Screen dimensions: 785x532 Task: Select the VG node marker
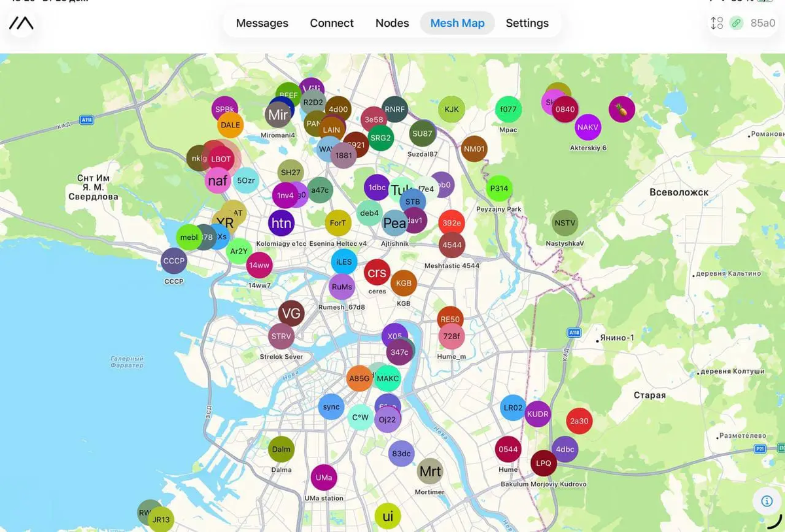pyautogui.click(x=291, y=313)
